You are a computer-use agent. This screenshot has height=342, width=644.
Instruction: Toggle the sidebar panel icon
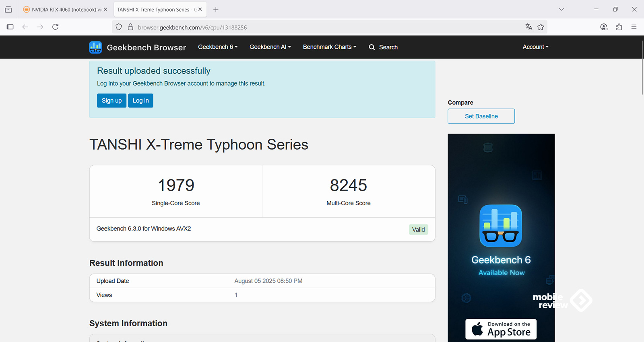coord(10,27)
